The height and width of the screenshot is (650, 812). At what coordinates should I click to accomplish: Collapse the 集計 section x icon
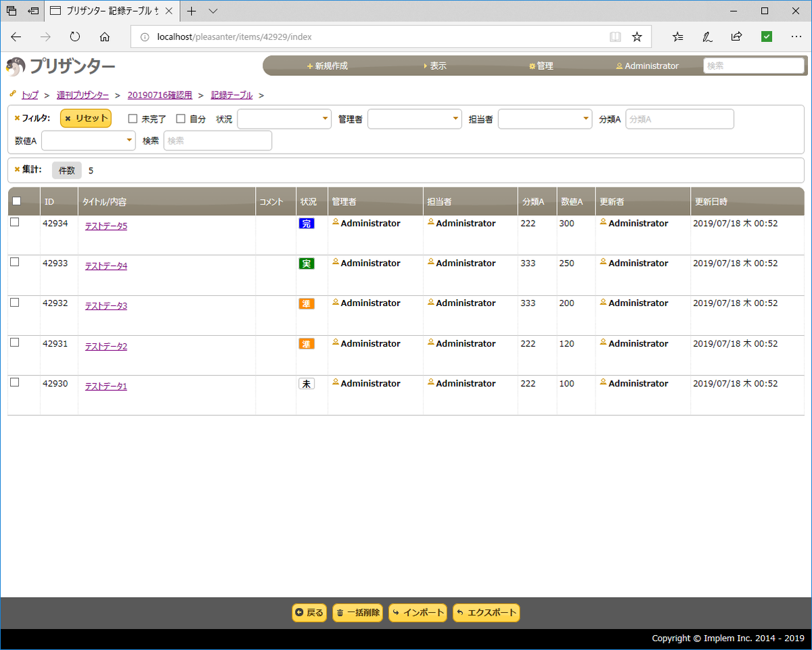(x=18, y=169)
